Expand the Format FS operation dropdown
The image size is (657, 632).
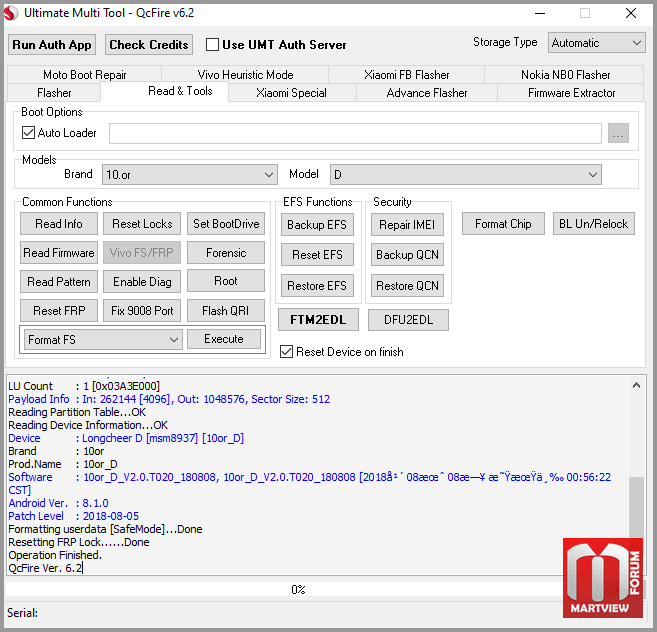(x=103, y=339)
